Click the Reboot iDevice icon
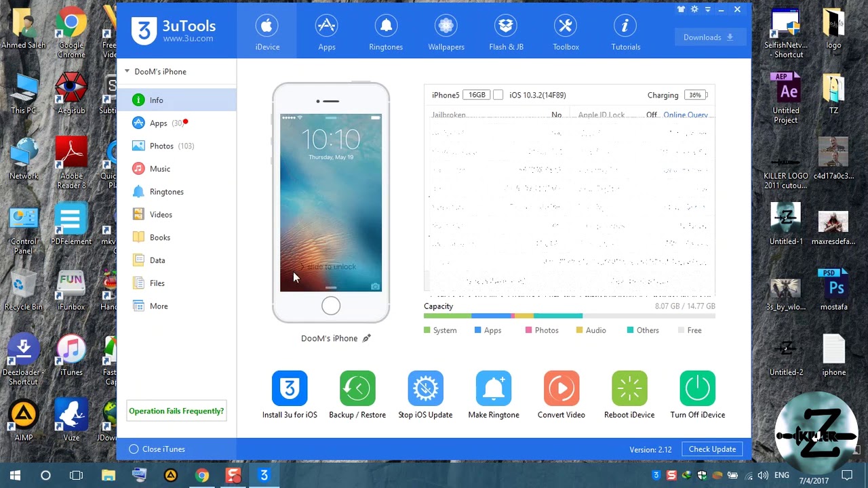 tap(629, 388)
